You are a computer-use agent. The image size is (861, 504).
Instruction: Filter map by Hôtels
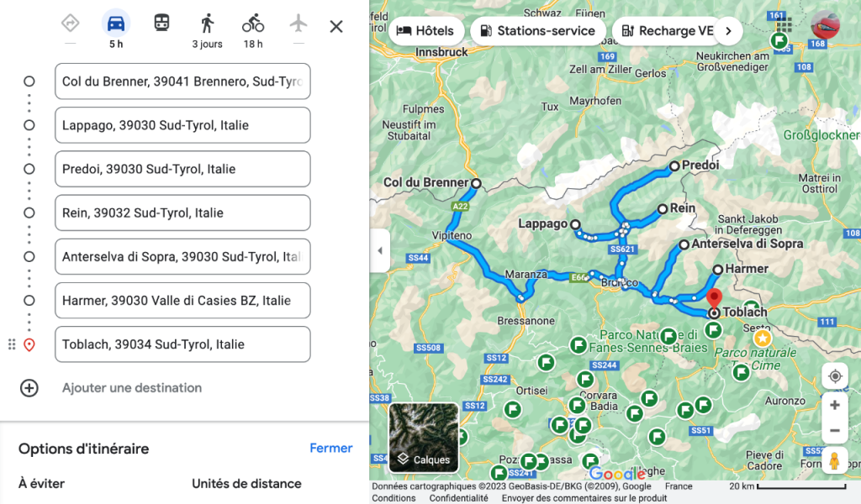[x=425, y=31]
